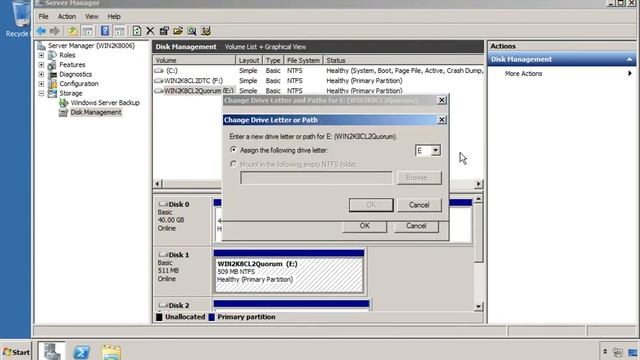
Task: Open Help from the blue question mark icon
Action: (105, 31)
